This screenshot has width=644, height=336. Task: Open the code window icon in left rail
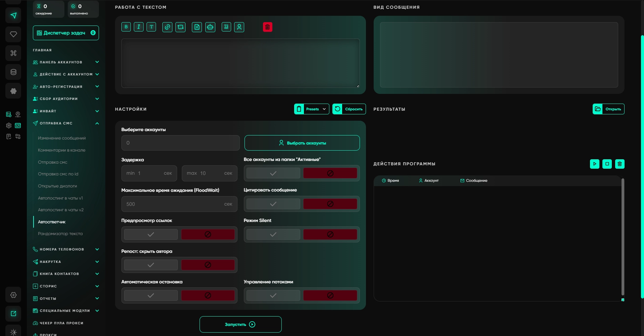(18, 125)
